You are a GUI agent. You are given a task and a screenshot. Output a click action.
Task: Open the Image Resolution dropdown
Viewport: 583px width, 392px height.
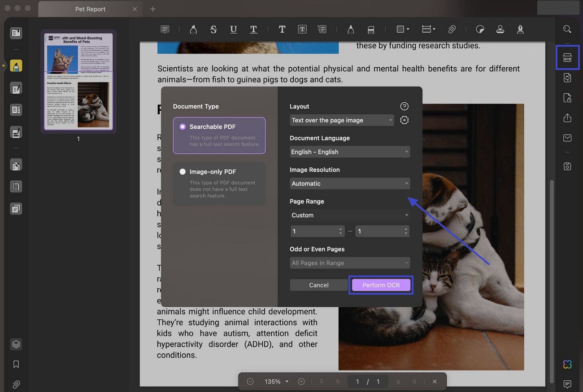[x=349, y=183]
